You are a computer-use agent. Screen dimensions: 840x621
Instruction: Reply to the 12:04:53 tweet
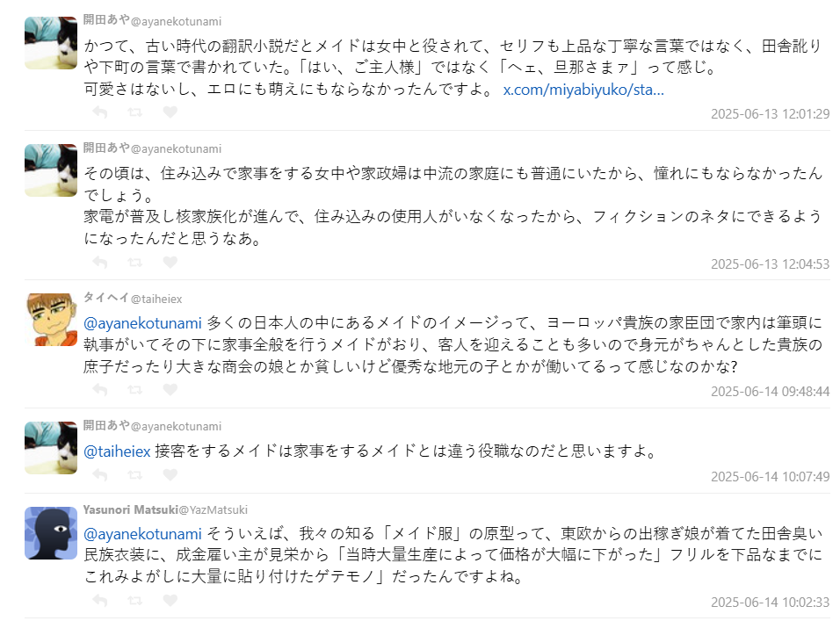coord(99,262)
